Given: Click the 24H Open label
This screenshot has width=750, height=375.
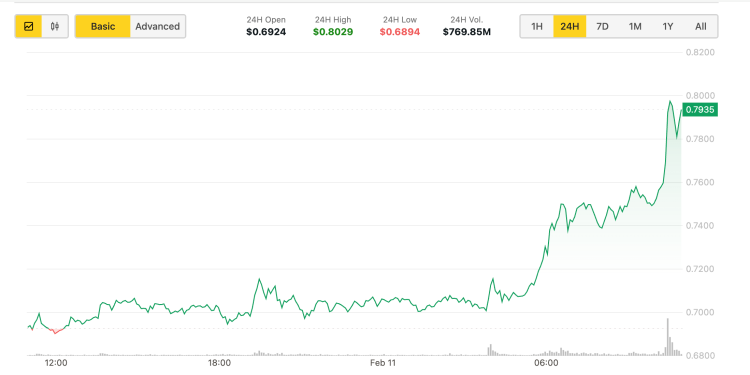Looking at the screenshot, I should (266, 20).
